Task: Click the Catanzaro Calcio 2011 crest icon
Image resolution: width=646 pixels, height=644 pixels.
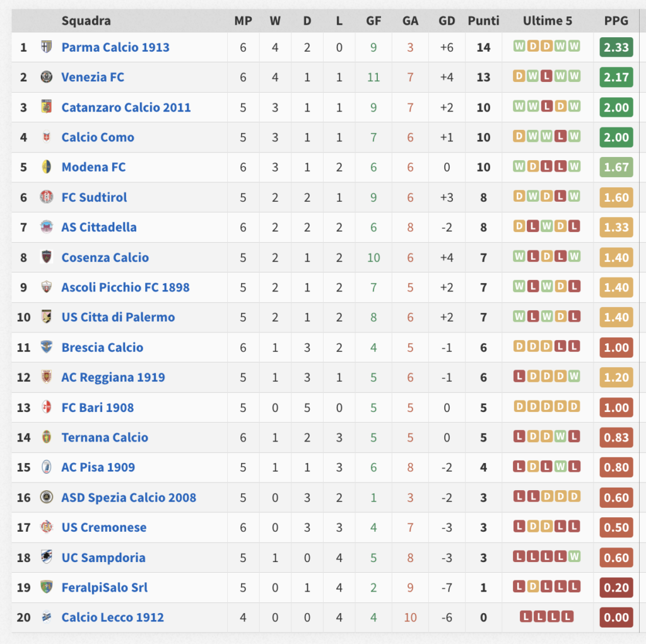Action: coord(47,107)
